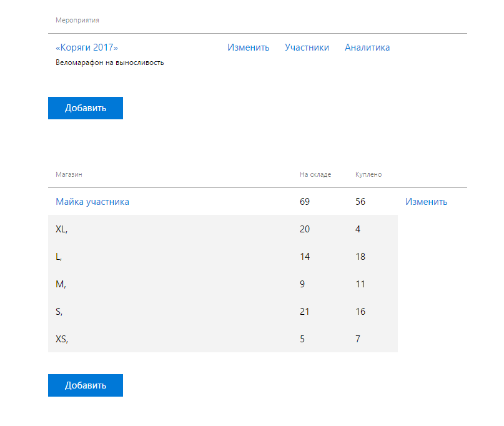This screenshot has height=426, width=504.
Task: Click the На складе column header
Action: click(x=315, y=174)
